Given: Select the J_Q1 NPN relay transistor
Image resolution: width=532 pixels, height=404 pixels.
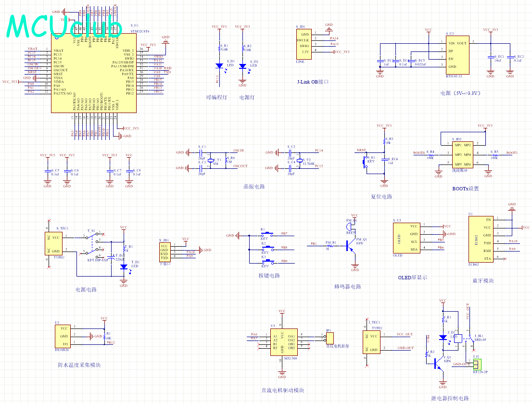Looking at the screenshot, I should pyautogui.click(x=439, y=364).
